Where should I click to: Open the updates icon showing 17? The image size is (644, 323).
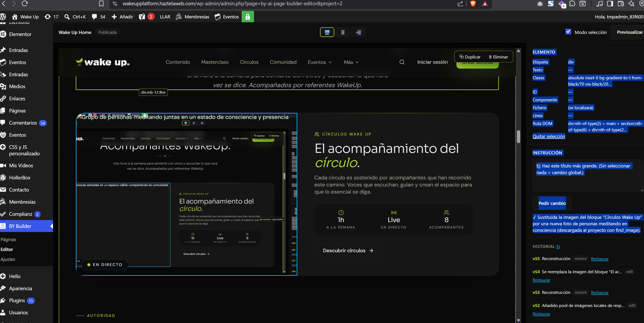[51, 17]
